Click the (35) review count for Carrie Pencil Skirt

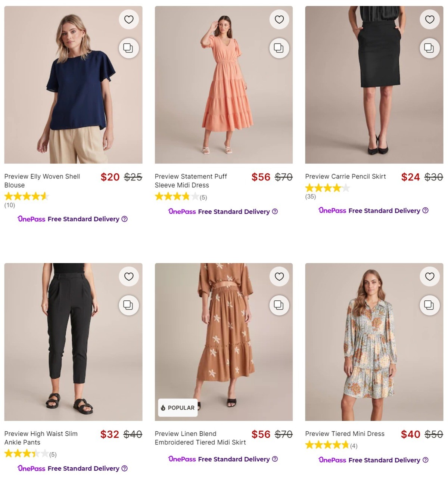(311, 196)
